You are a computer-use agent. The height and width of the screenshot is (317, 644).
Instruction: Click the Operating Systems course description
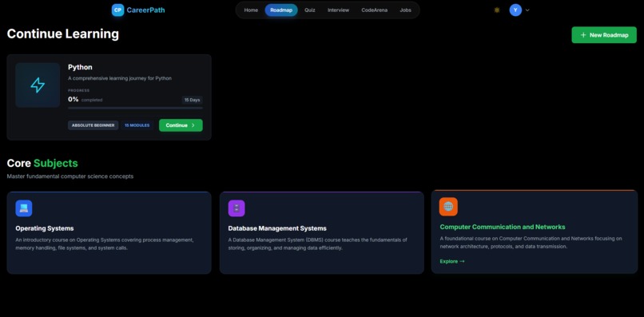(x=105, y=244)
